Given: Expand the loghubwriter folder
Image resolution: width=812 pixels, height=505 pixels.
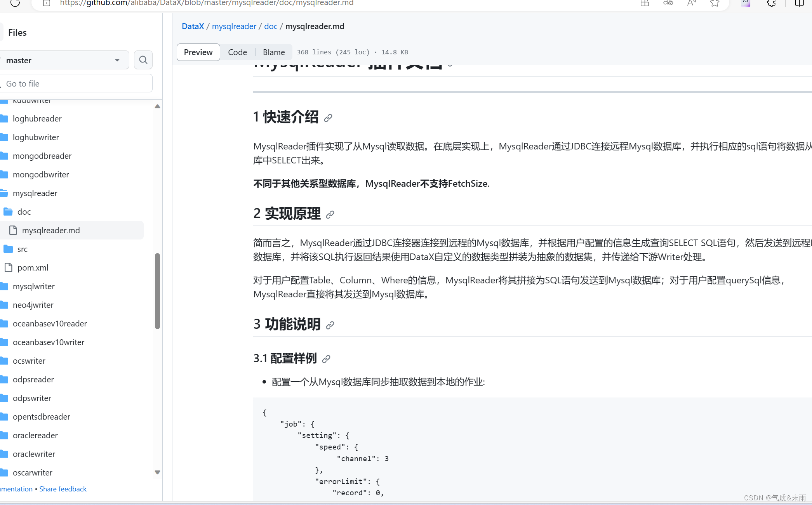Looking at the screenshot, I should 36,137.
